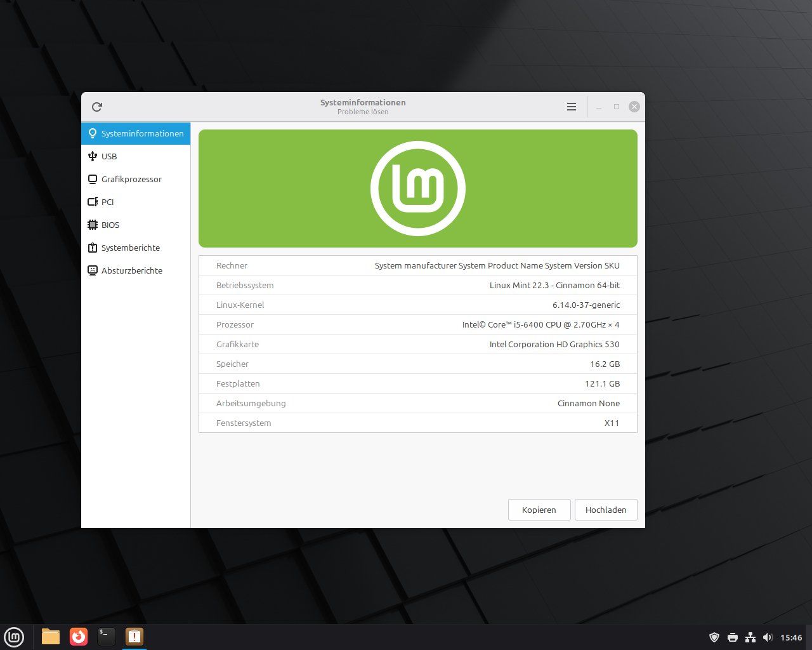
Task: Open Absturzberichte in the sidebar
Action: click(x=136, y=270)
